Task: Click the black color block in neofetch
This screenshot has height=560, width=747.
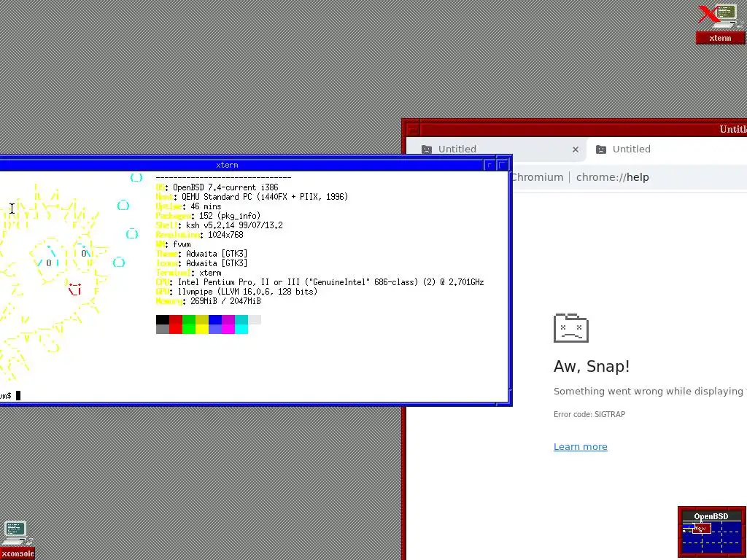Action: click(163, 319)
